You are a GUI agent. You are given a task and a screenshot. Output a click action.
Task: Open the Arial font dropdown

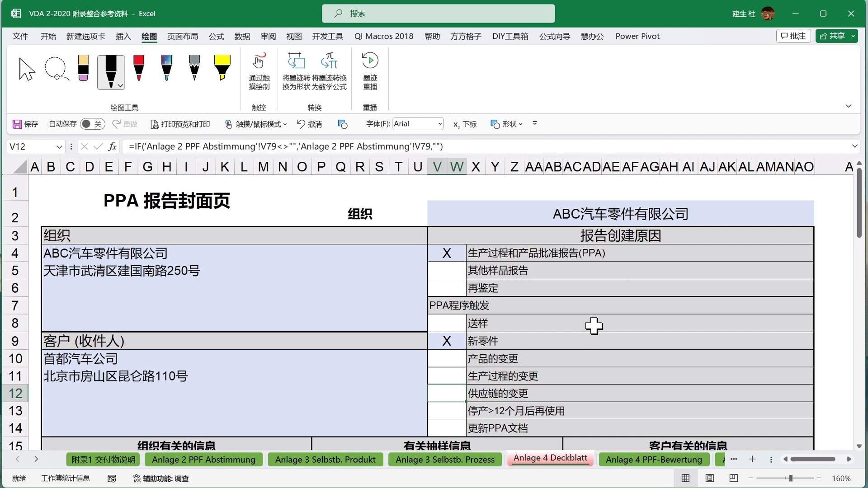point(439,123)
